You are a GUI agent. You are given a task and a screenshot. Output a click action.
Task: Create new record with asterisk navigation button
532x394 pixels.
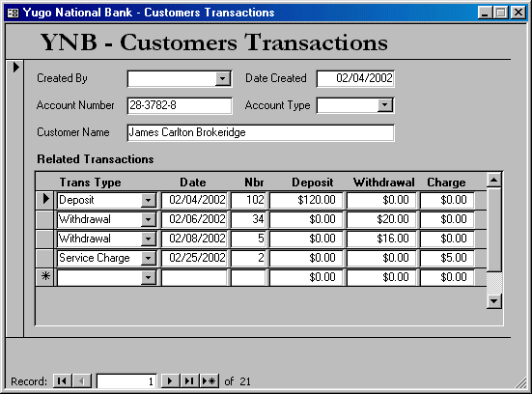(209, 381)
